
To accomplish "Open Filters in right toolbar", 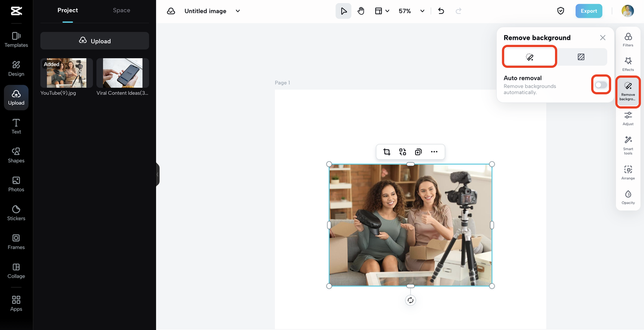I will pyautogui.click(x=628, y=40).
